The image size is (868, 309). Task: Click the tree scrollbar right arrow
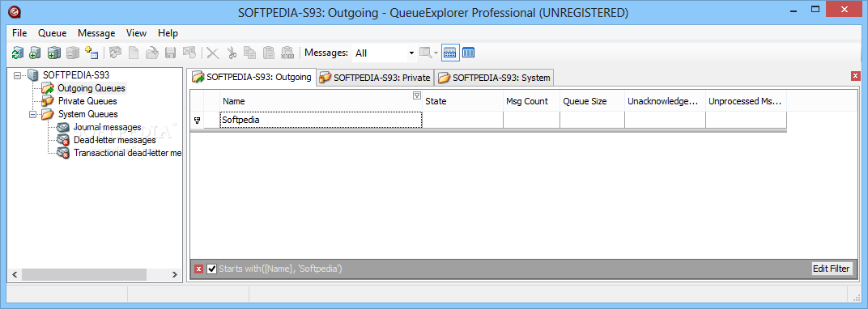coord(174,274)
